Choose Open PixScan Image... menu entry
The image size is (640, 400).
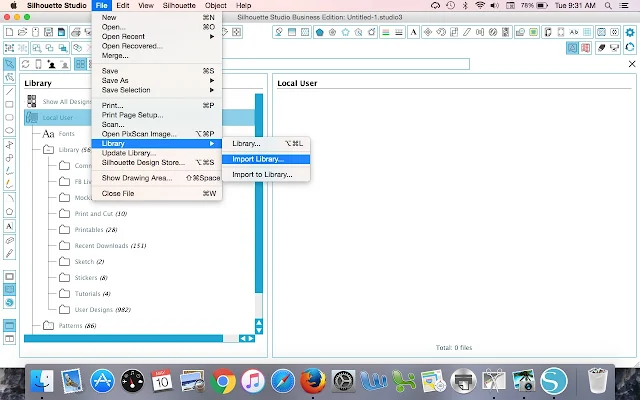click(157, 134)
